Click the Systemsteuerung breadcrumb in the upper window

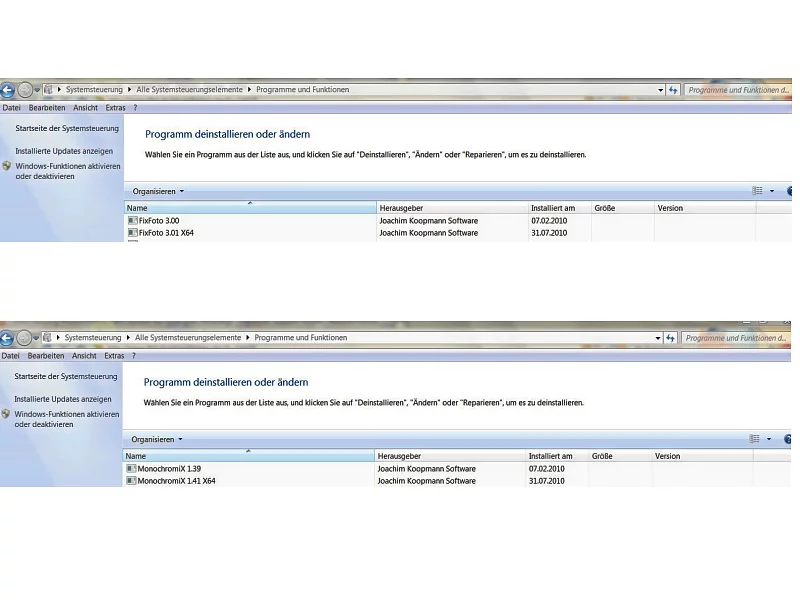coord(94,89)
